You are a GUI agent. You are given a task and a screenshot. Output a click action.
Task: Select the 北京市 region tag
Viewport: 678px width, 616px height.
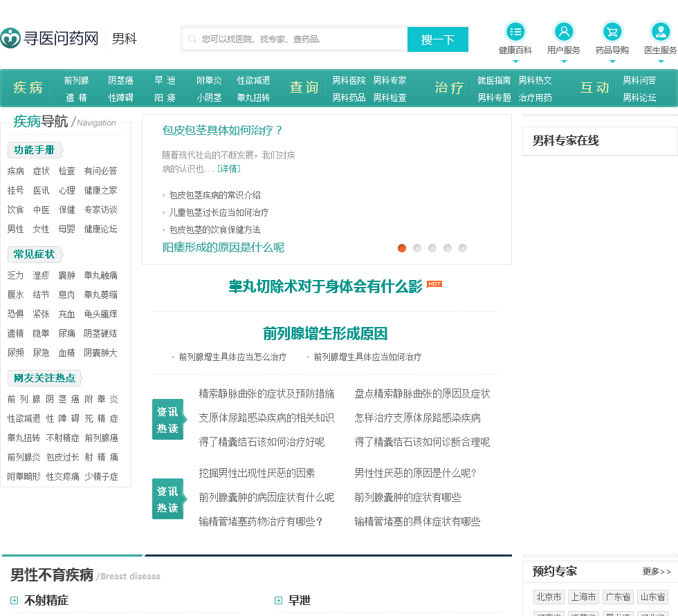click(549, 597)
